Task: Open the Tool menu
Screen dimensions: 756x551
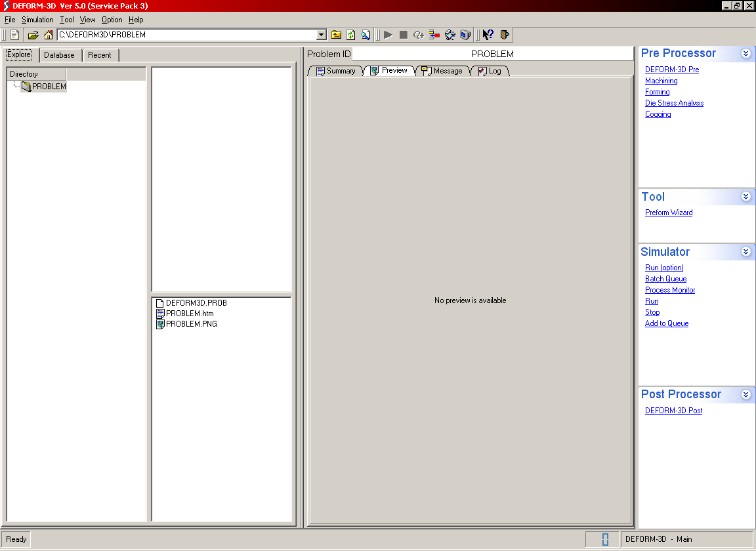Action: [66, 20]
